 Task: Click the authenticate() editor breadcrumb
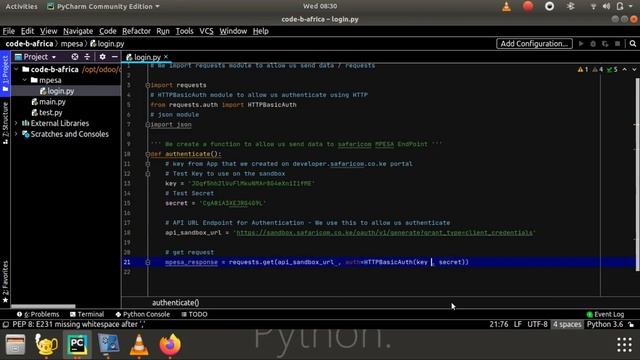[x=176, y=303]
